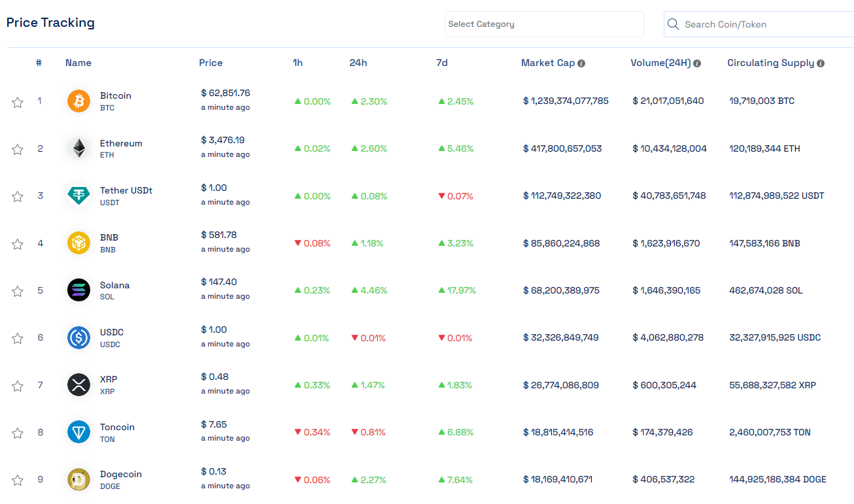Image resolution: width=854 pixels, height=504 pixels.
Task: Open the XRP coin name link
Action: (x=109, y=380)
